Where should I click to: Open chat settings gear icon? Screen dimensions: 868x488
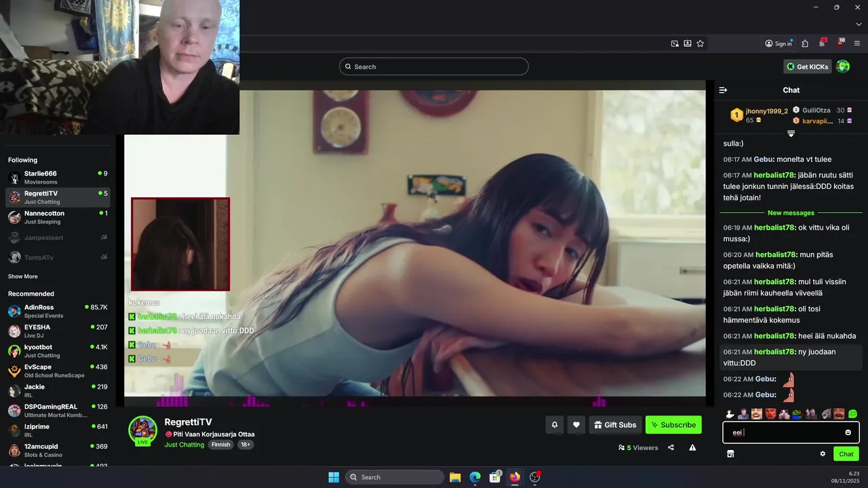823,454
